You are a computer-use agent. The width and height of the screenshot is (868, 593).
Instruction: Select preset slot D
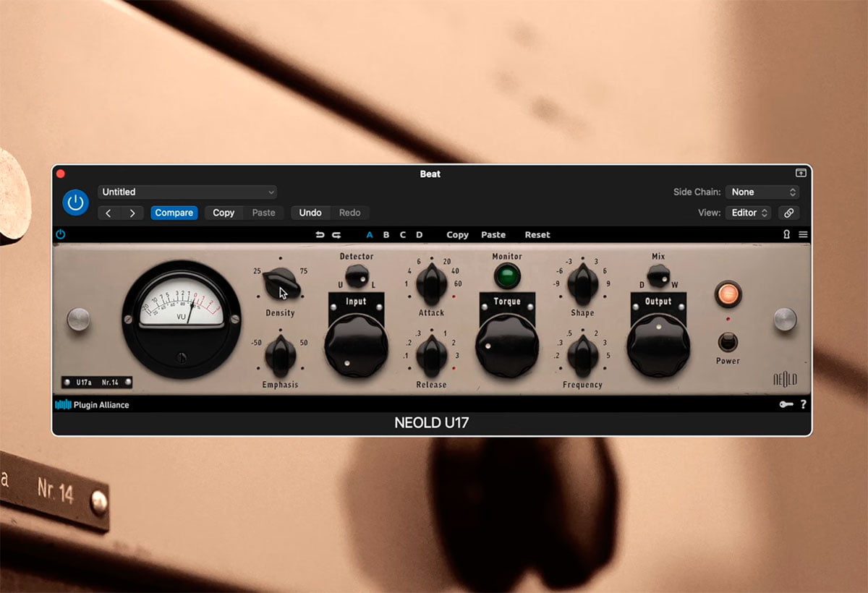point(420,235)
